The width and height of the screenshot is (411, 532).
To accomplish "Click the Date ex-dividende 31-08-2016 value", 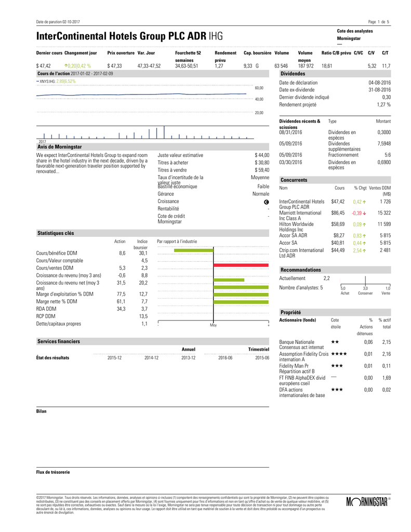I will click(379, 90).
